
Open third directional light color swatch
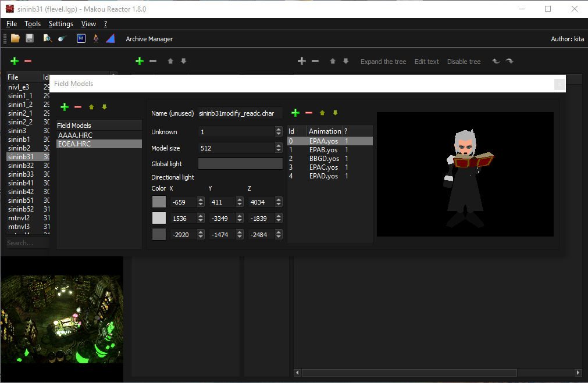[x=159, y=235]
